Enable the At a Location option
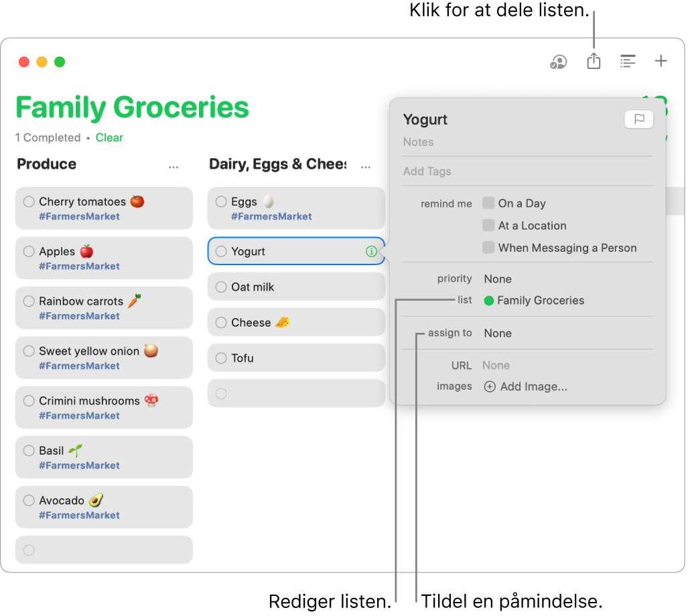This screenshot has width=688, height=616. (488, 226)
